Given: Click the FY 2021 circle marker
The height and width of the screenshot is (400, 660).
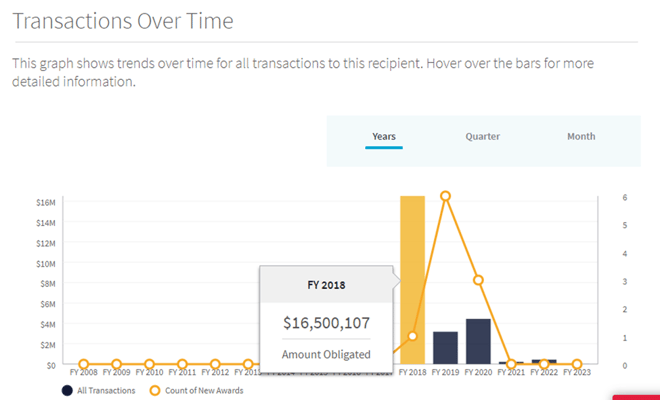Looking at the screenshot, I should [x=511, y=364].
